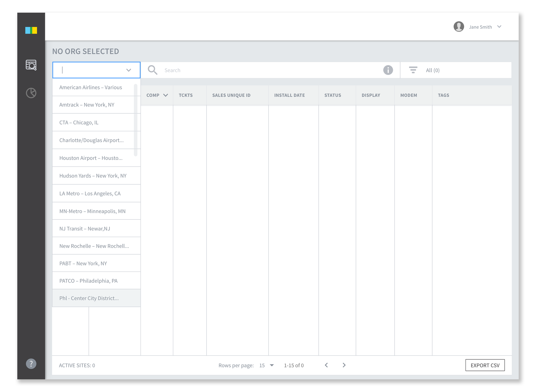Screen dimensions: 536x392
Task: Go to the previous page arrow
Action: 326,365
